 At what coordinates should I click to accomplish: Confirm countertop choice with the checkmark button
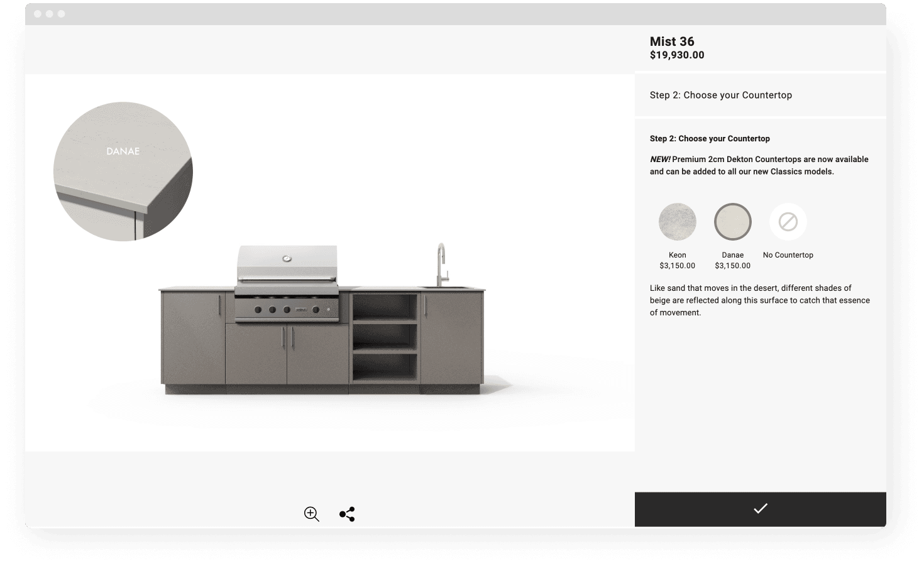760,509
